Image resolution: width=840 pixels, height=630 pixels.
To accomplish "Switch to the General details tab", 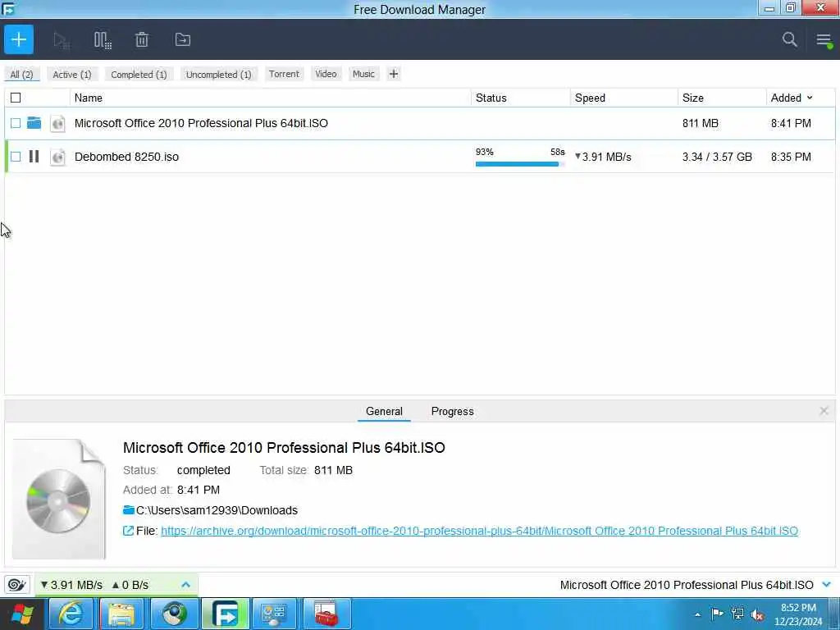I will click(384, 411).
